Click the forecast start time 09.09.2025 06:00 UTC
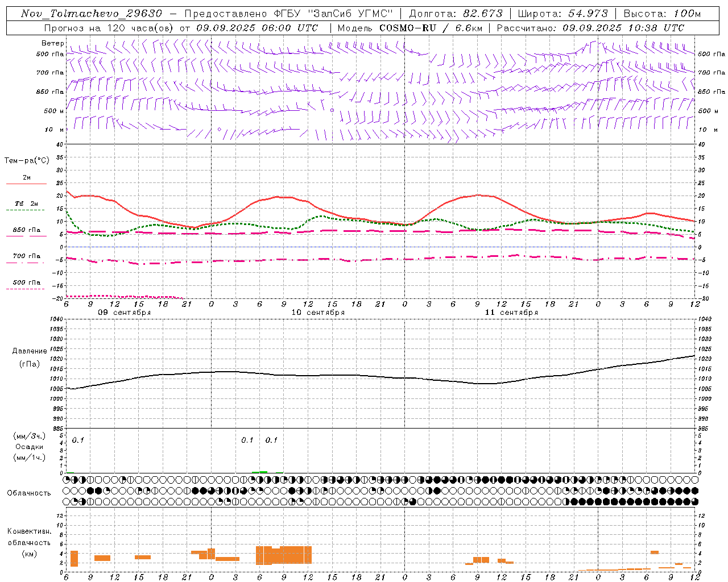This screenshot has width=728, height=582. point(257,28)
